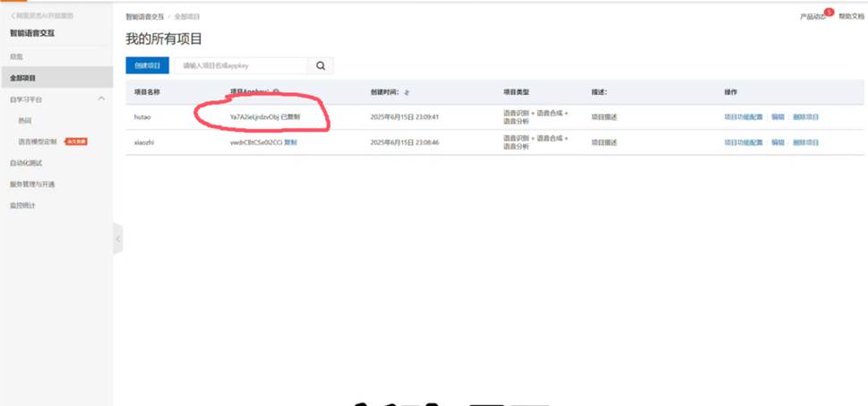The image size is (868, 406).
Task: Click the project name or appkey search field
Action: tap(240, 65)
